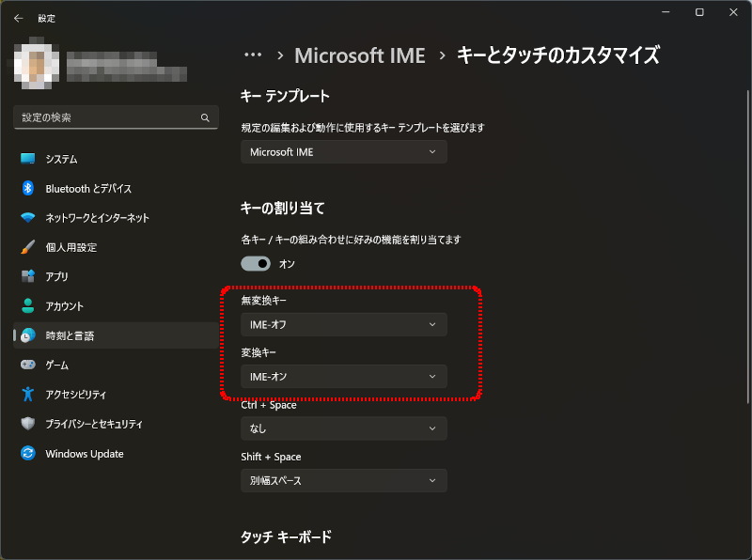Viewport: 752px width, 560px height.
Task: Open the Ctrl + Space dropdown
Action: [x=344, y=428]
